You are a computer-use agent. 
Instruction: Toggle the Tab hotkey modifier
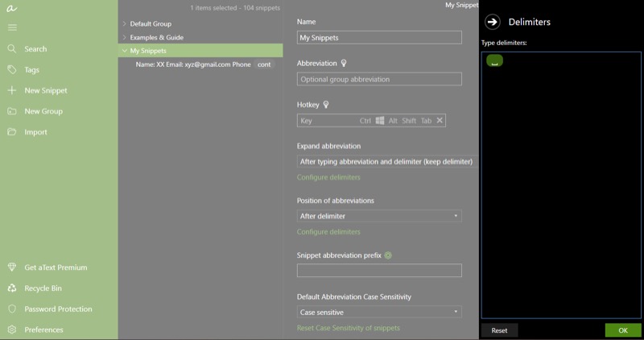point(426,121)
